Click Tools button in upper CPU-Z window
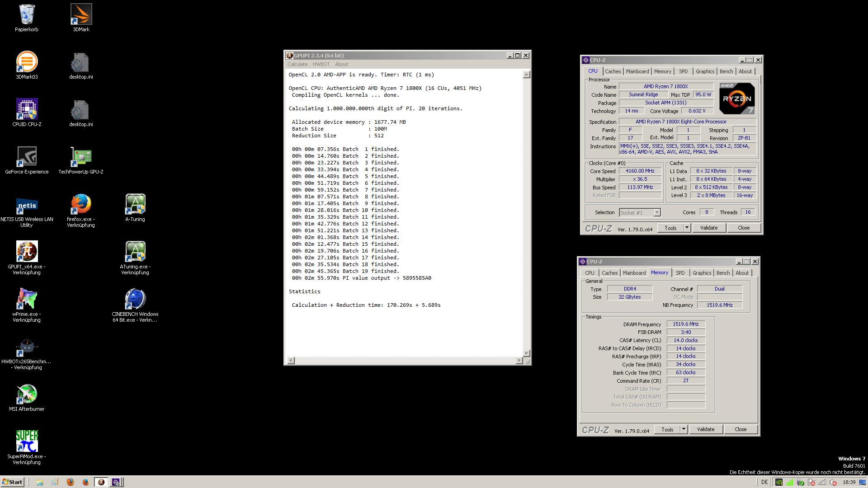 coord(670,228)
